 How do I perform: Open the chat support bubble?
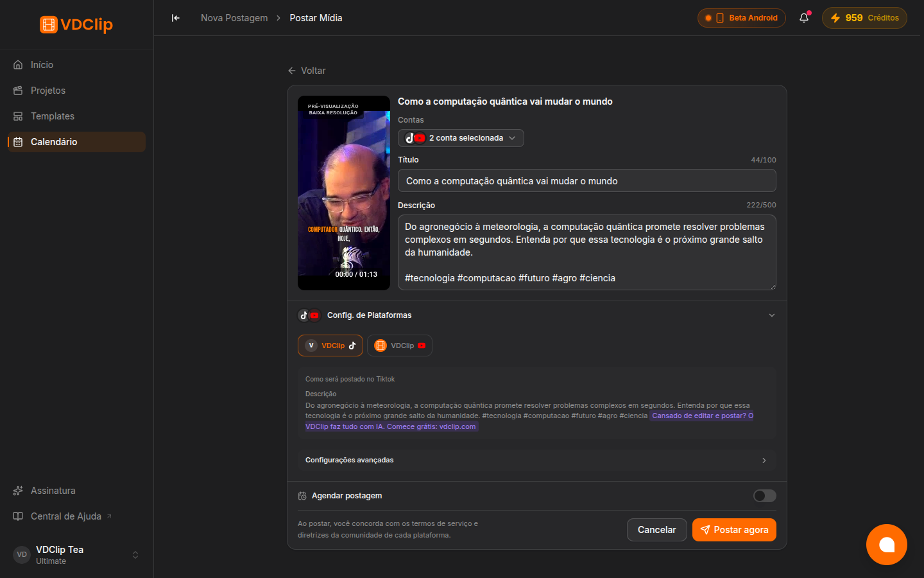tap(887, 545)
